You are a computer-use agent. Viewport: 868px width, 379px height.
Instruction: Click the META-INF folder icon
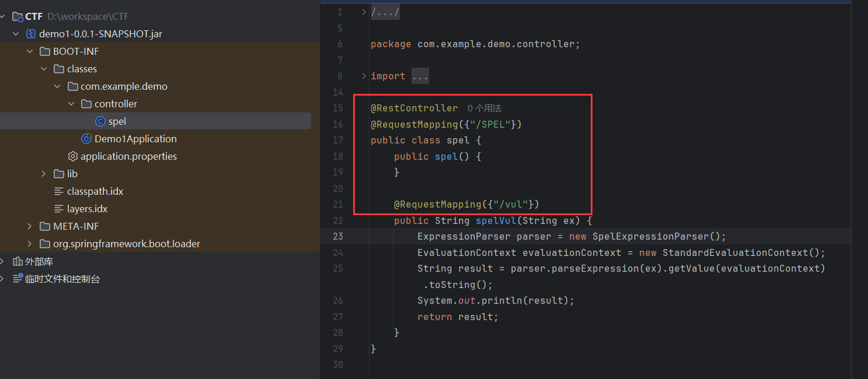45,226
